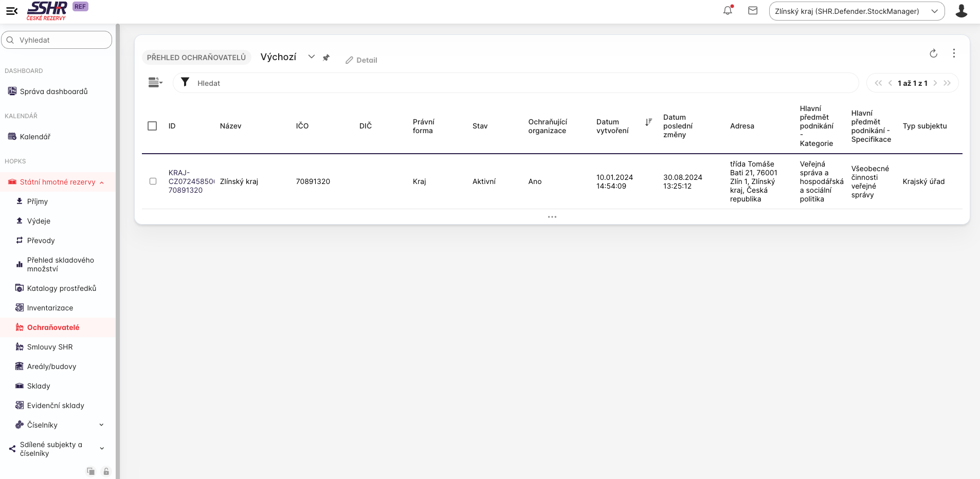Open the three-dot more options menu
The height and width of the screenshot is (479, 980).
tap(954, 53)
